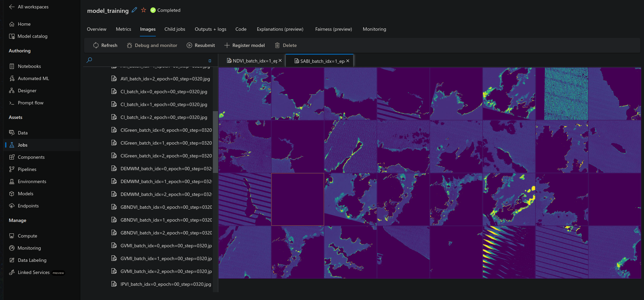Click the Environments icon

coord(12,181)
